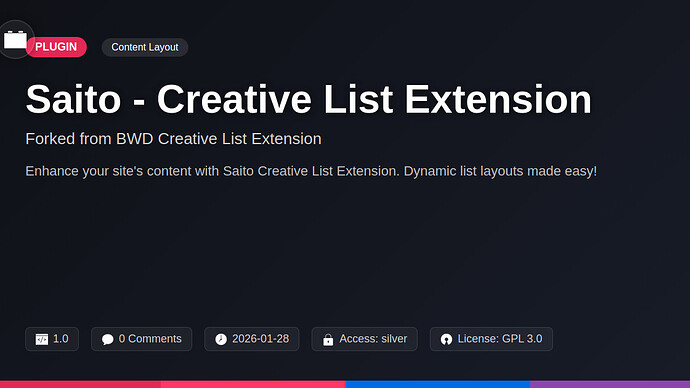Click the version code icon
This screenshot has height=388, width=690.
click(x=42, y=339)
